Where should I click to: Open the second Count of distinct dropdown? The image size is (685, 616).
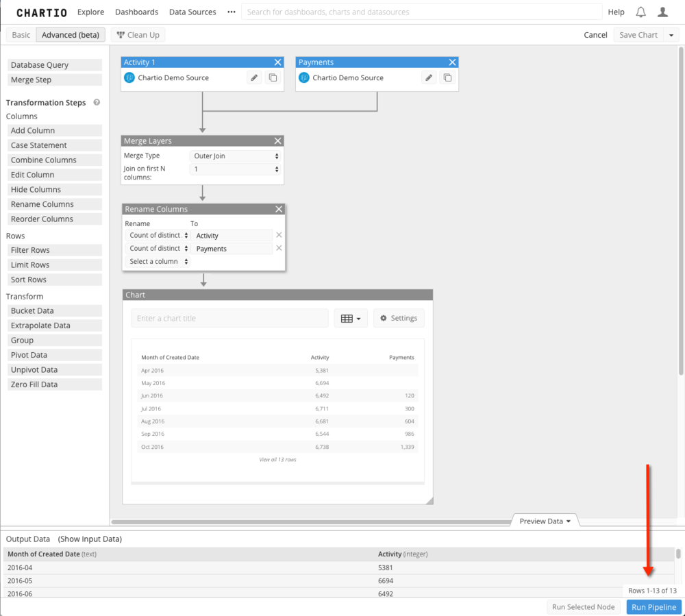pos(158,249)
